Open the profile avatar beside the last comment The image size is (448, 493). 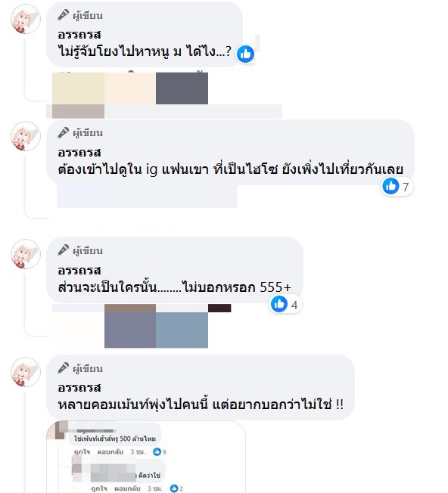tap(26, 372)
